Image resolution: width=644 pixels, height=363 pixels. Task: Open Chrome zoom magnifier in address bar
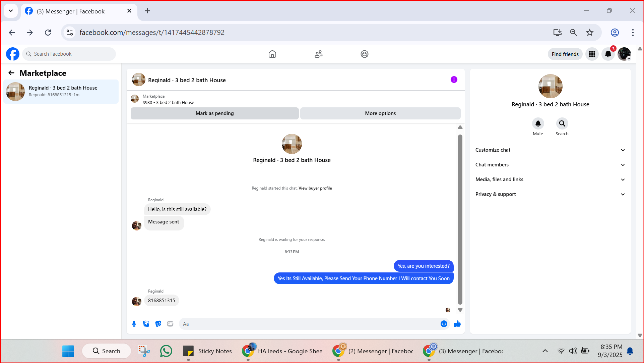pos(574,33)
